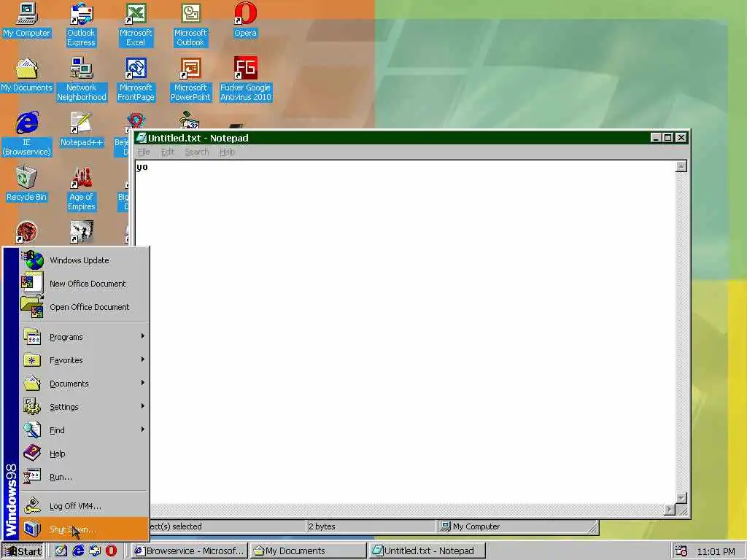
Task: Click Notepad vertical scrollbar up arrow
Action: click(x=681, y=166)
